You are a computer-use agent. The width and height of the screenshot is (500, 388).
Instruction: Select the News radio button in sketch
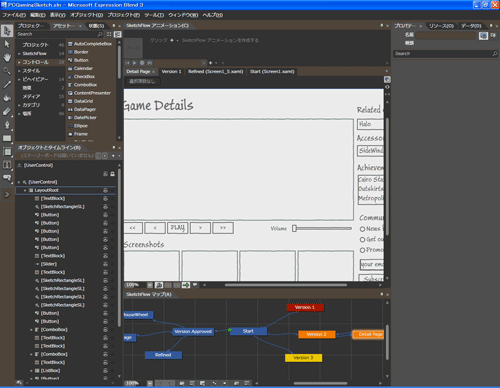[362, 229]
